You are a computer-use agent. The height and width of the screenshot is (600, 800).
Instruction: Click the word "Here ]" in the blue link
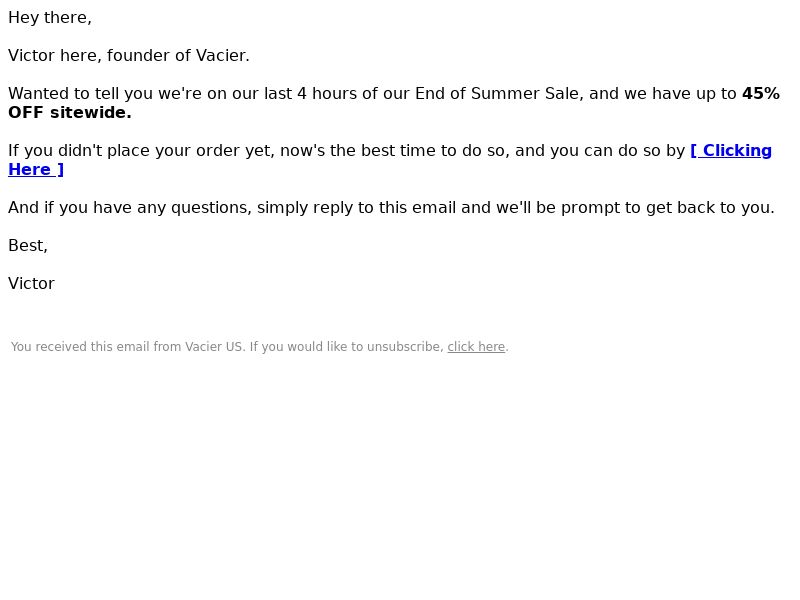pos(36,170)
